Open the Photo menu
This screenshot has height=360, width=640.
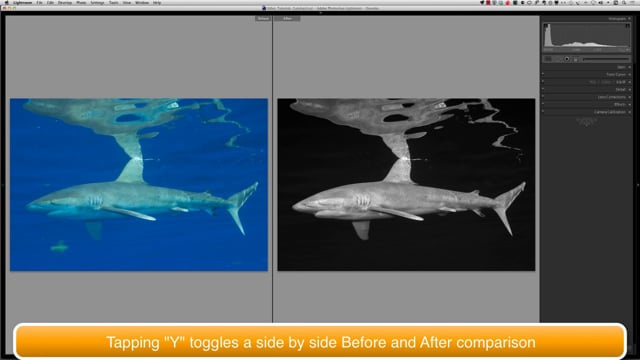(81, 2)
